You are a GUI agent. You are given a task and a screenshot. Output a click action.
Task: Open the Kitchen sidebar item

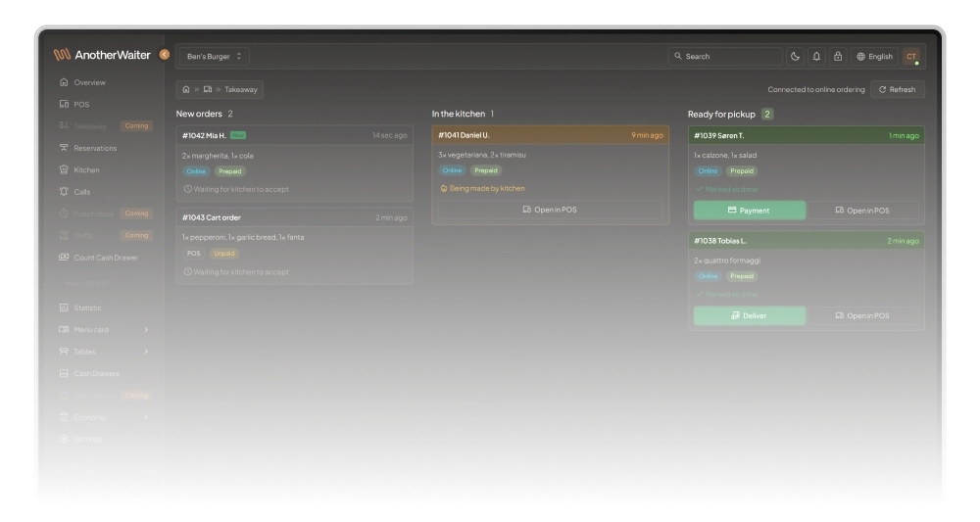86,169
